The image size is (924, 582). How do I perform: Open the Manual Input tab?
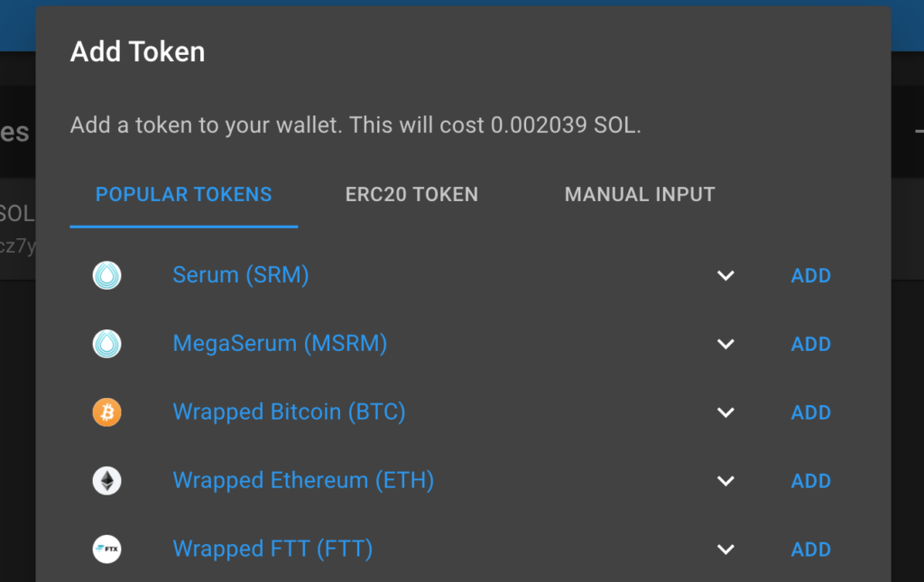coord(640,194)
